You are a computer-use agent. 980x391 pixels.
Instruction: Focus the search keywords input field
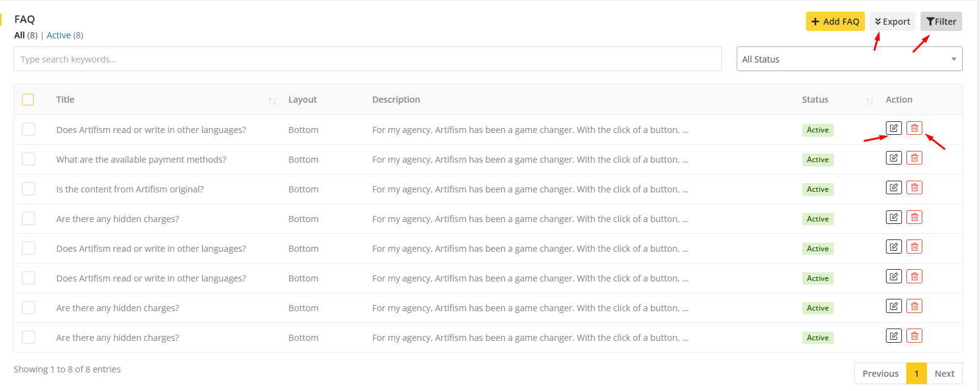click(367, 59)
